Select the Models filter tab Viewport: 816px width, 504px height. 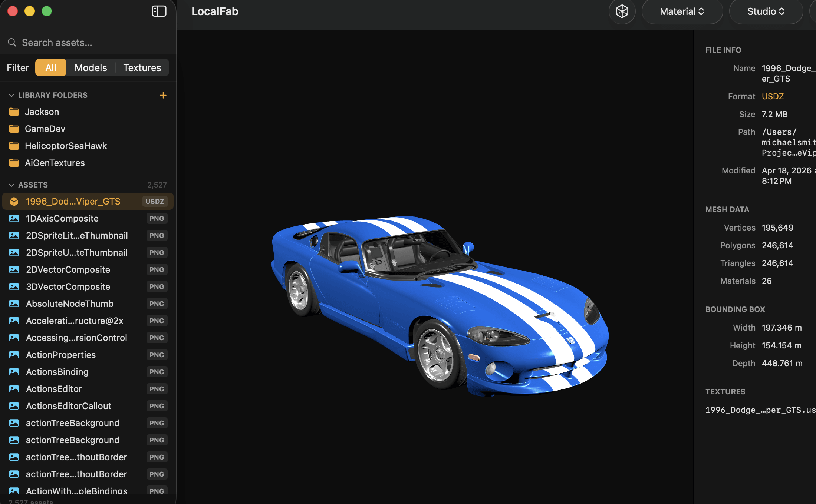(x=91, y=67)
